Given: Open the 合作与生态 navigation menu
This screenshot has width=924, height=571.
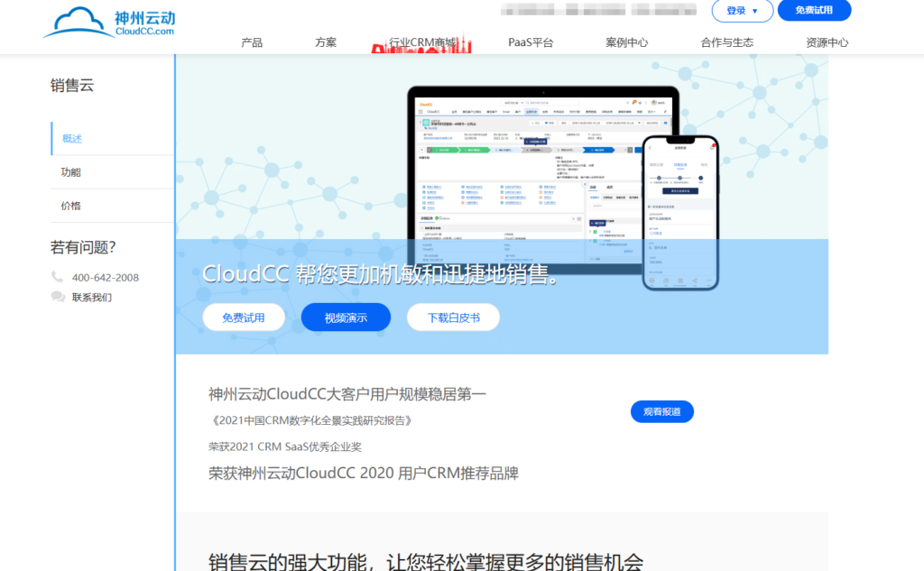Looking at the screenshot, I should tap(726, 42).
